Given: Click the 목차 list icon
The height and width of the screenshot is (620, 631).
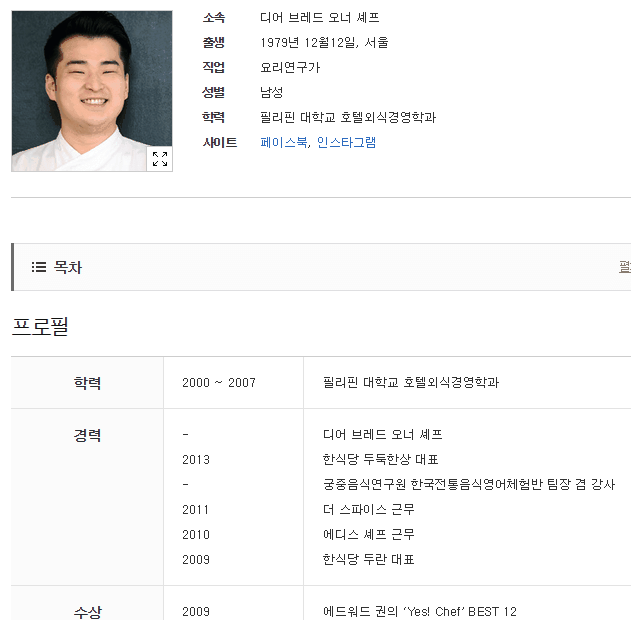Looking at the screenshot, I should click(39, 267).
